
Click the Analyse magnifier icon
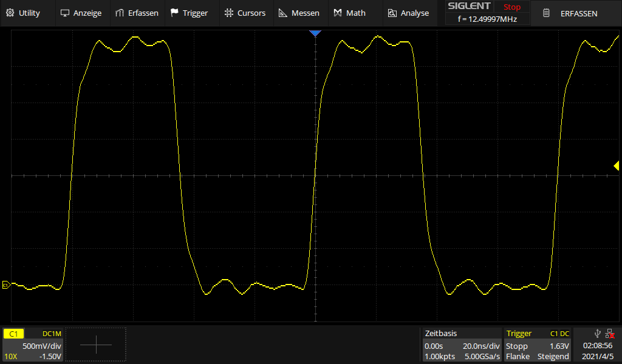click(x=392, y=13)
